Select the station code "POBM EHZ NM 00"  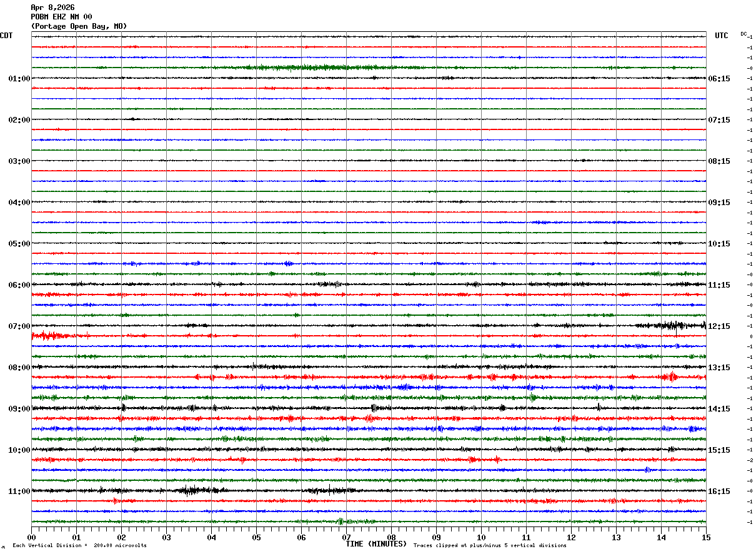[x=61, y=17]
